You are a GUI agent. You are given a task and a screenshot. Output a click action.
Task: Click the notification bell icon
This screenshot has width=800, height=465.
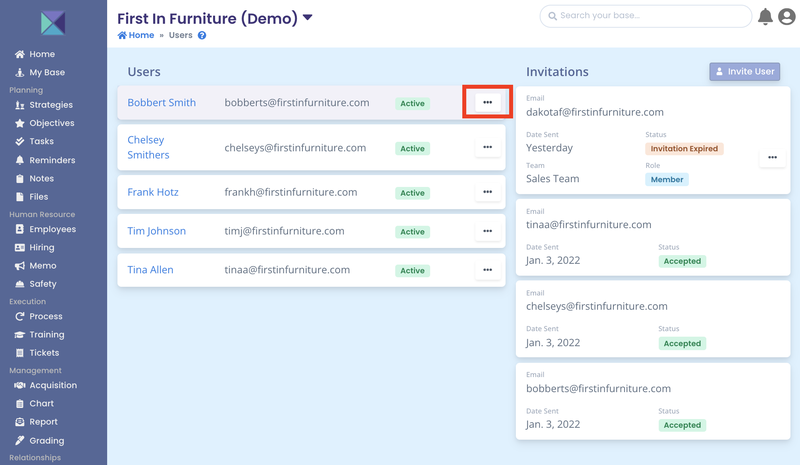click(x=765, y=17)
